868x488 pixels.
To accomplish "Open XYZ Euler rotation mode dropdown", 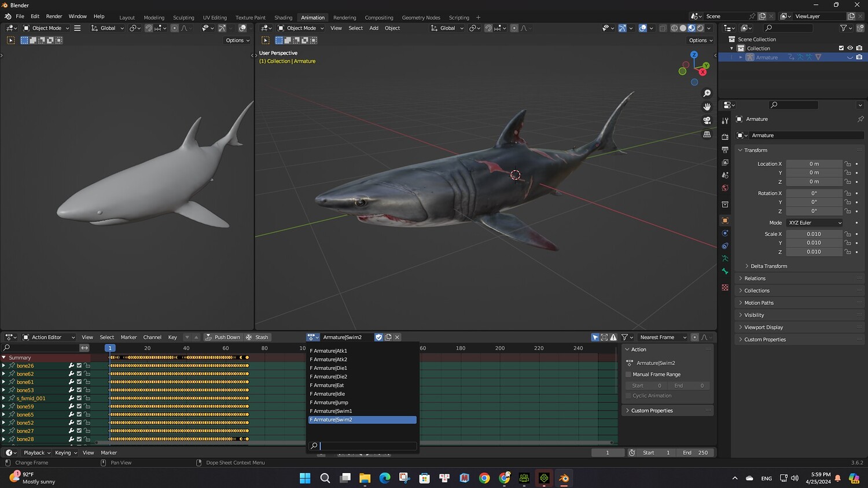I will [x=815, y=223].
